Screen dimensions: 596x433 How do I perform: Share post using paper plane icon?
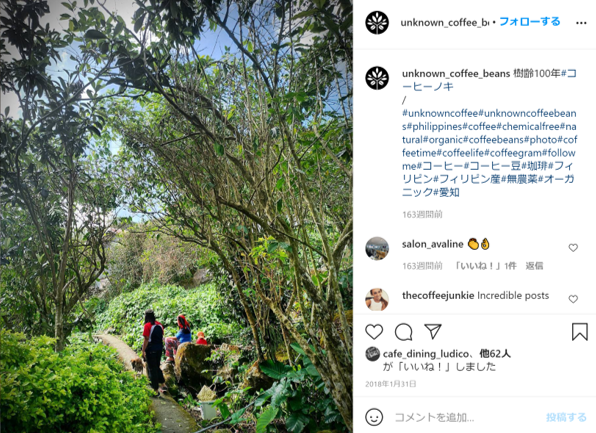[433, 331]
